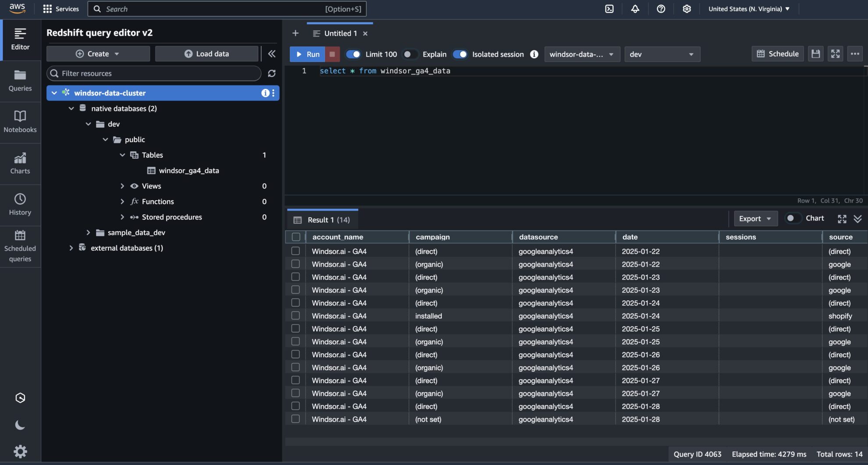
Task: Check the row with campaign installed
Action: (x=295, y=316)
